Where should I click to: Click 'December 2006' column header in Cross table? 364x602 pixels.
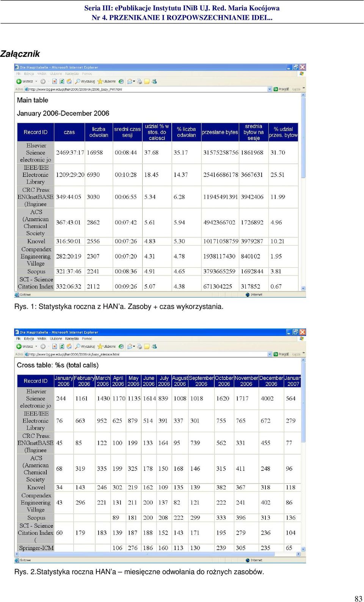(271, 381)
